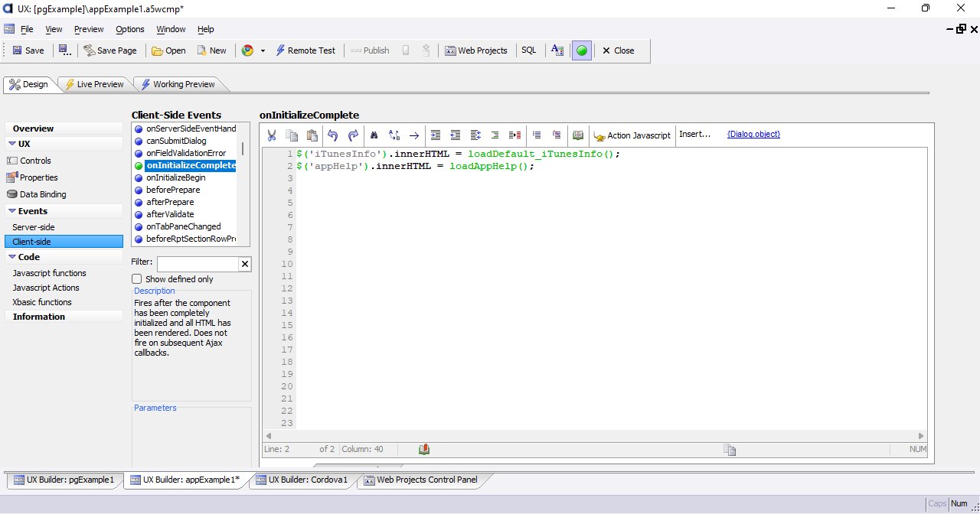Click the SQL toolbar button
This screenshot has width=980, height=514.
(x=529, y=50)
